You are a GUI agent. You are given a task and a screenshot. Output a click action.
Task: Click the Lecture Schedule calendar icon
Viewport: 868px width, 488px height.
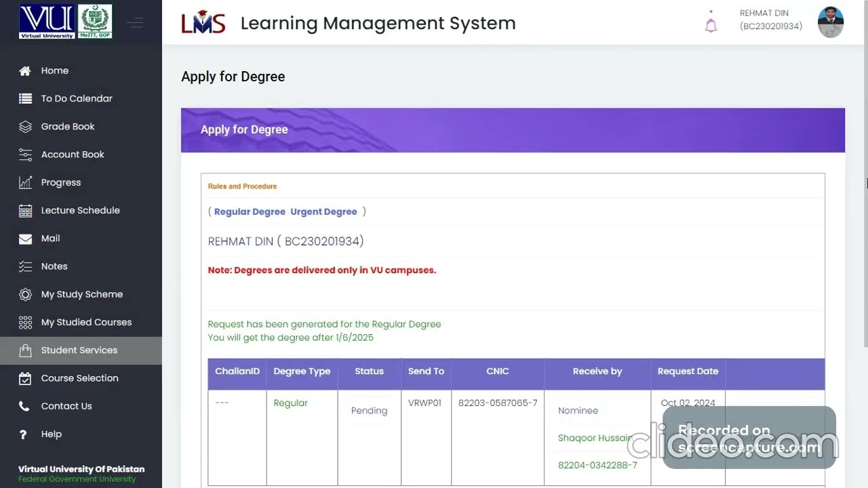[x=25, y=211]
